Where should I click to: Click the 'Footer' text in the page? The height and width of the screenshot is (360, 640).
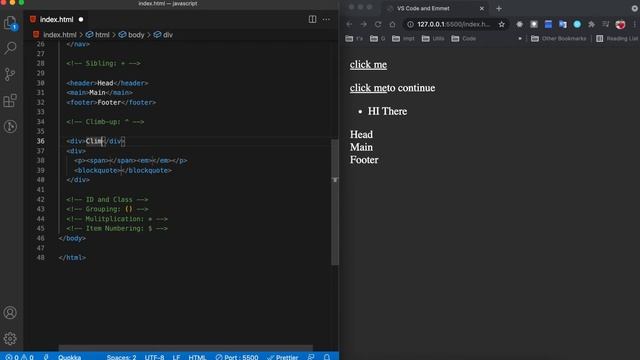point(364,160)
